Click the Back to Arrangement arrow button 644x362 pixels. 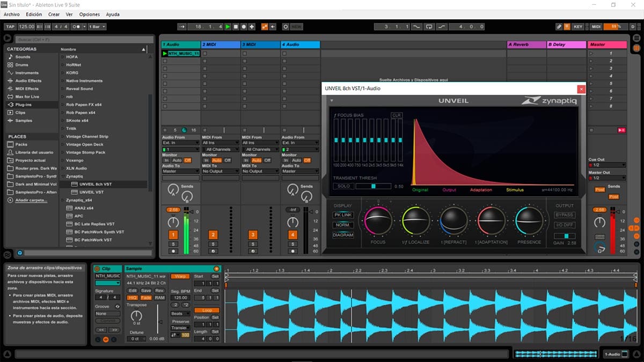pos(273,26)
